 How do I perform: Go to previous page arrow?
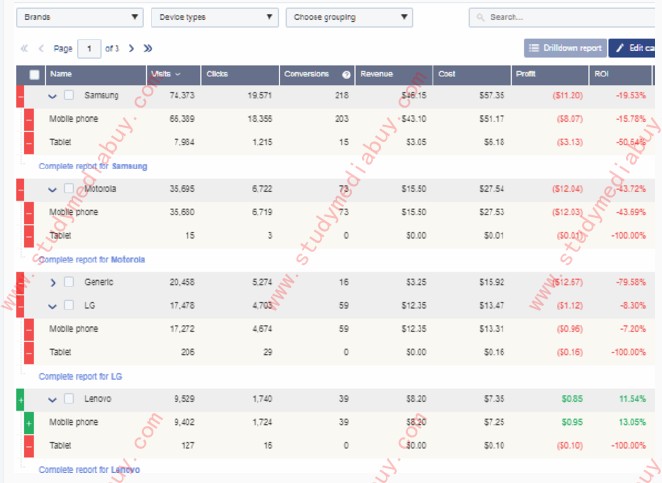pos(41,49)
